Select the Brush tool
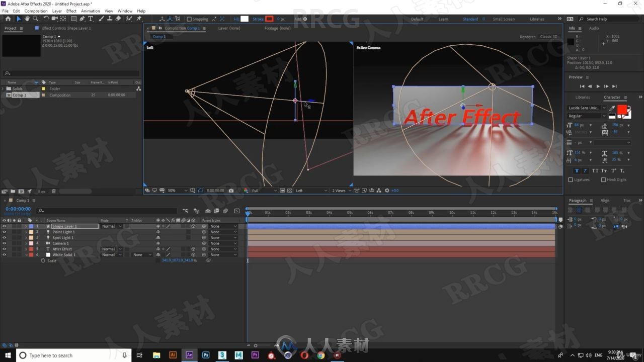 pyautogui.click(x=101, y=19)
